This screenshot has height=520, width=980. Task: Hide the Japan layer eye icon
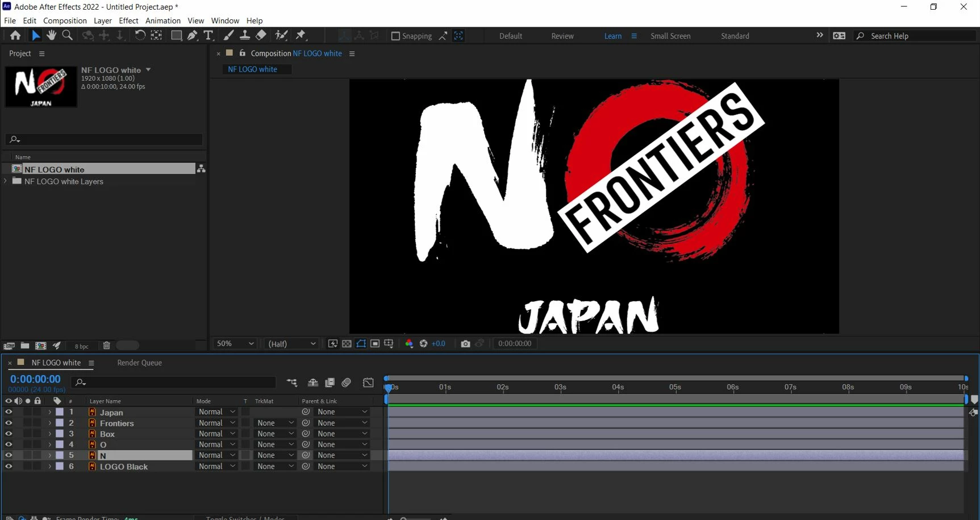(x=9, y=412)
